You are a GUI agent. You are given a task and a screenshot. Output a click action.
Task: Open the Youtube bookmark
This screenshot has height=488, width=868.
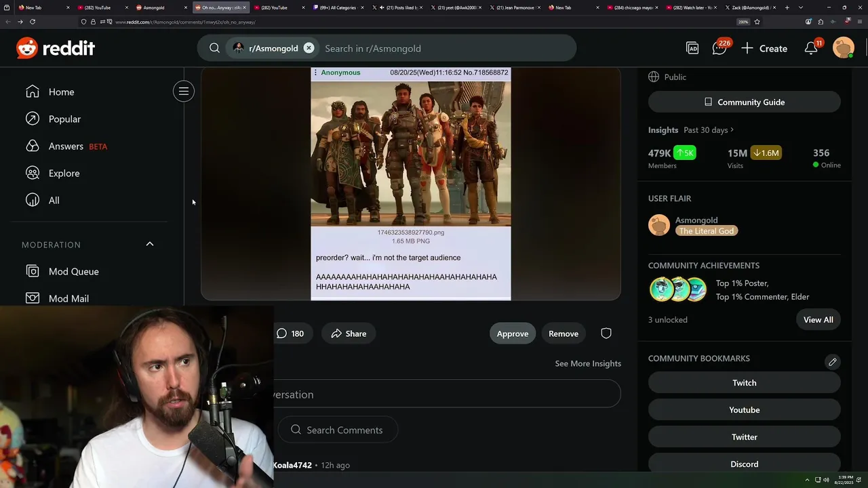coord(745,410)
